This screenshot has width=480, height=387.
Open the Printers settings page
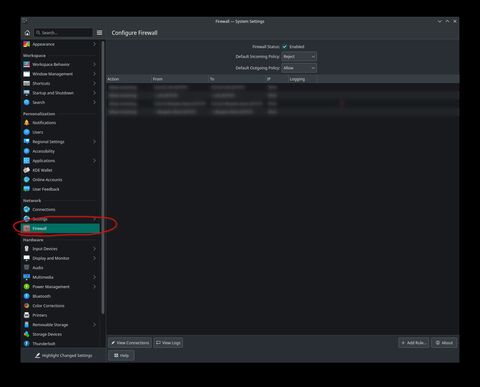click(60, 315)
